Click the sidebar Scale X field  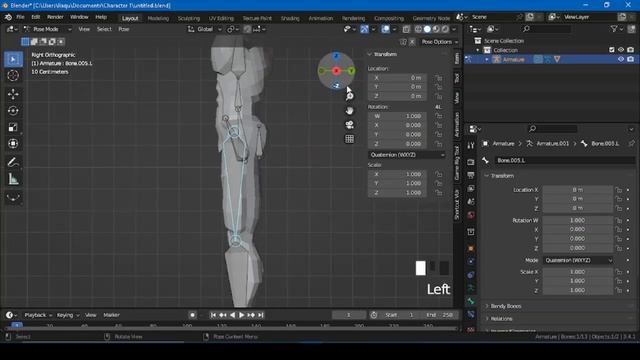tap(397, 174)
